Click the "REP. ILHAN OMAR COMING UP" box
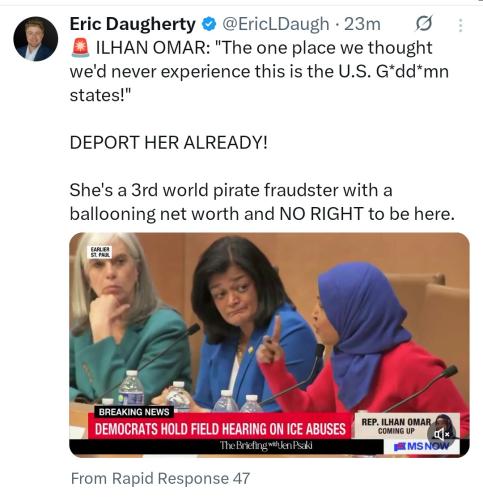The height and width of the screenshot is (500, 483). [x=396, y=426]
